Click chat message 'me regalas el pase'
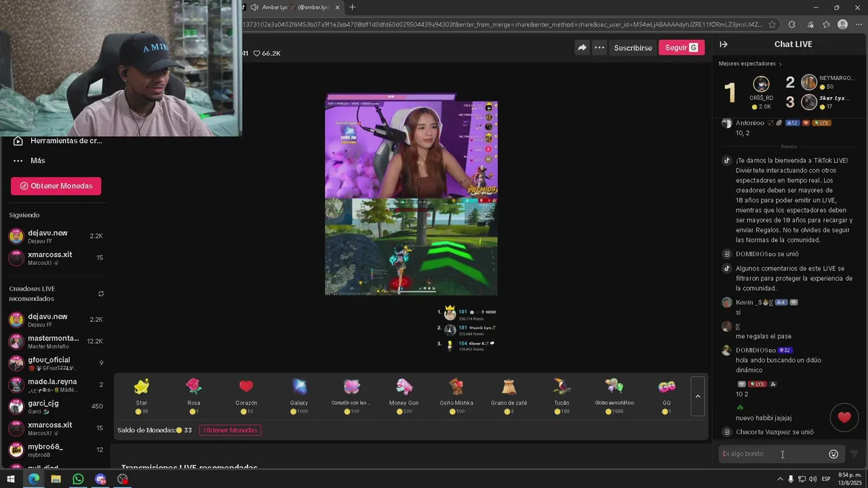 point(764,336)
